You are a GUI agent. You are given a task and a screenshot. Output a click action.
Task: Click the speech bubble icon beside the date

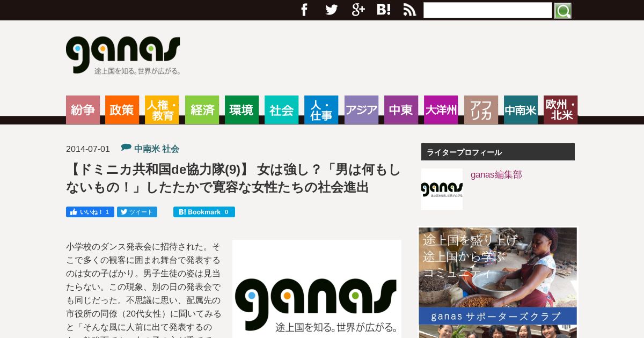(126, 147)
